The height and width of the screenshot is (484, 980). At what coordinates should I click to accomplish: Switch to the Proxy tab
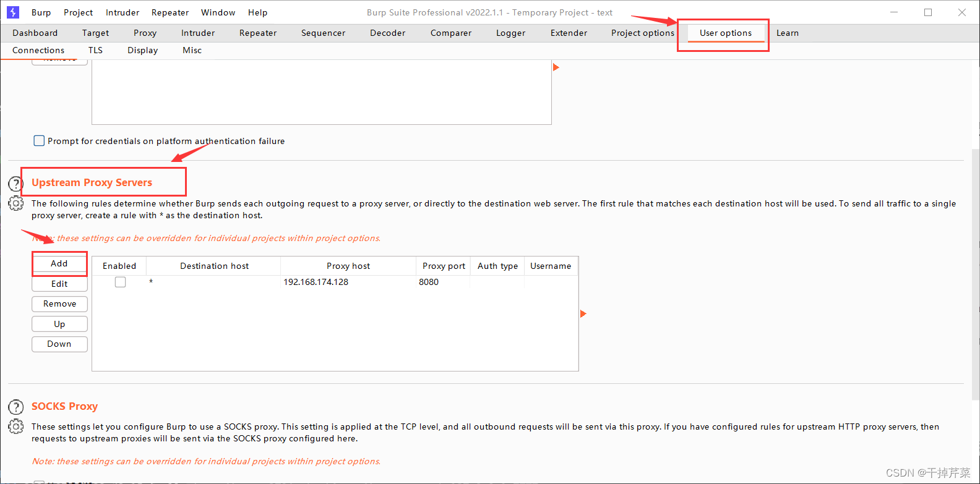pyautogui.click(x=145, y=33)
